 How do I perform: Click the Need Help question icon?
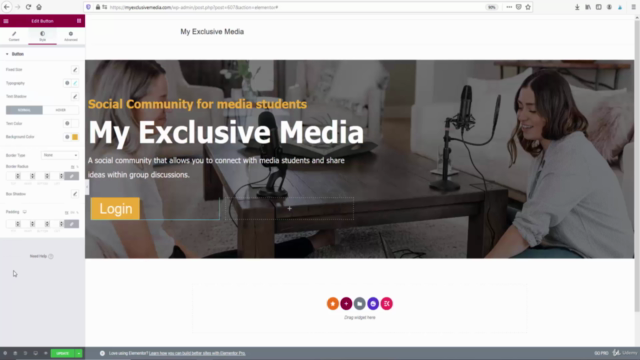click(x=51, y=256)
